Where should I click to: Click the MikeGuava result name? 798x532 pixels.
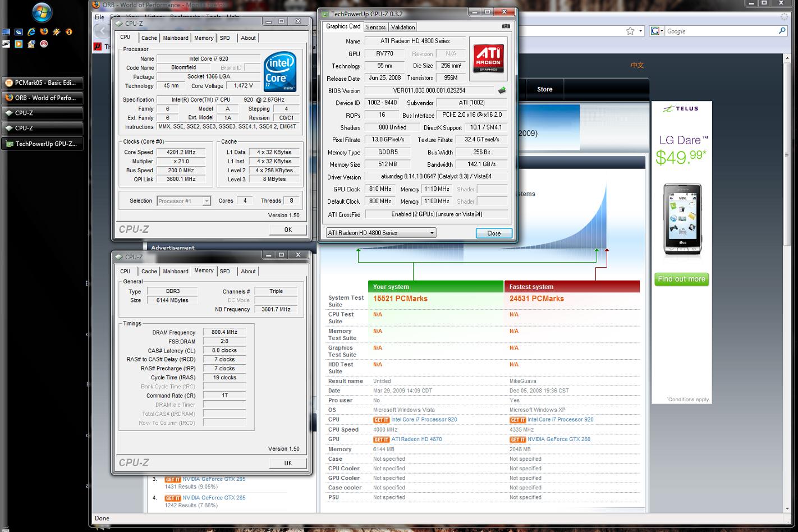tap(523, 381)
